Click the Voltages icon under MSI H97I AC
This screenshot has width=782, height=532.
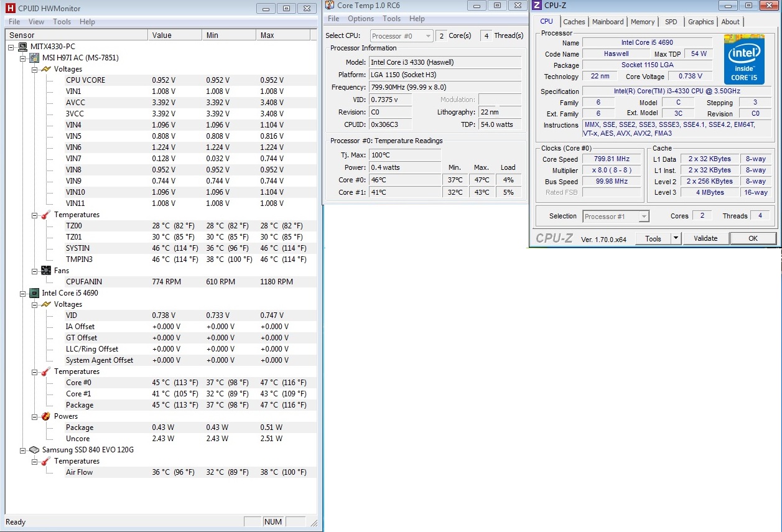click(46, 69)
